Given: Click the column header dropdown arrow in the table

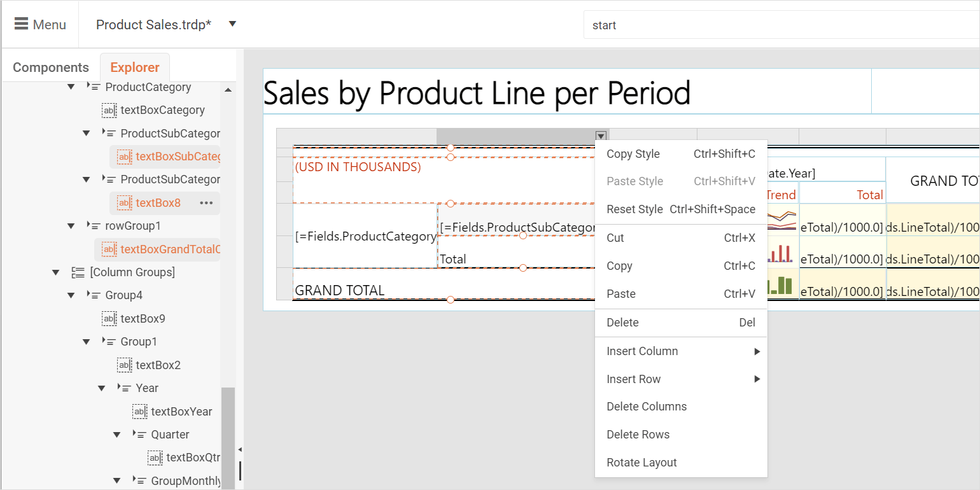Looking at the screenshot, I should tap(601, 136).
